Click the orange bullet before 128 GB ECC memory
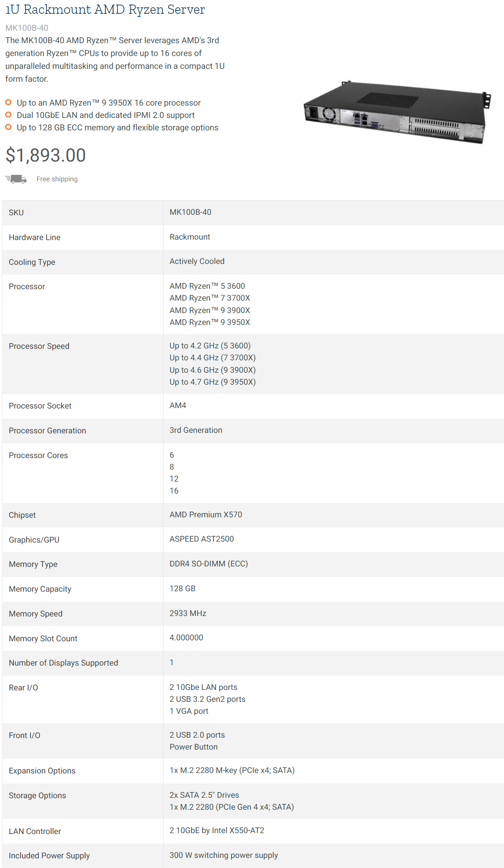The width and height of the screenshot is (504, 868). 8,127
